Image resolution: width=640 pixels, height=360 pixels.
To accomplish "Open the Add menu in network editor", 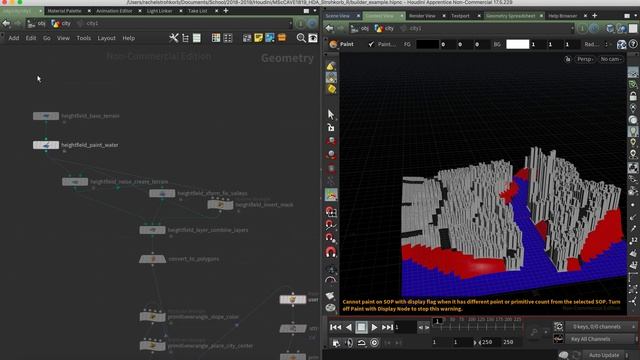I will pos(14,38).
